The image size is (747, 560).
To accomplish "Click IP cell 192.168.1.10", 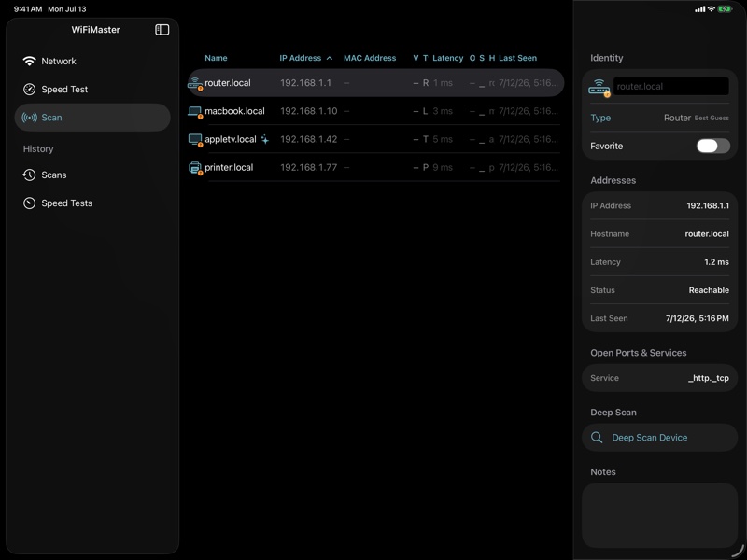I will (x=309, y=111).
